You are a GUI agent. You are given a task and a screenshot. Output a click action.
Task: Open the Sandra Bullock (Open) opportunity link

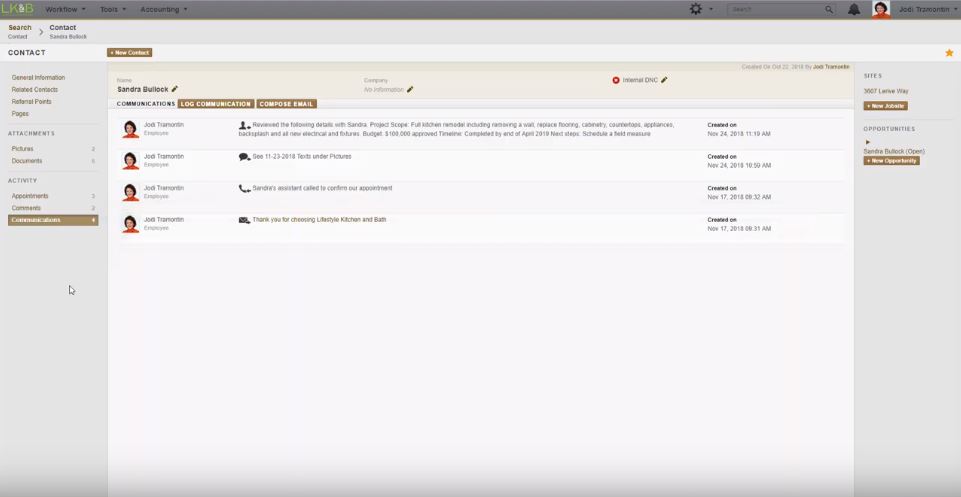tap(894, 151)
